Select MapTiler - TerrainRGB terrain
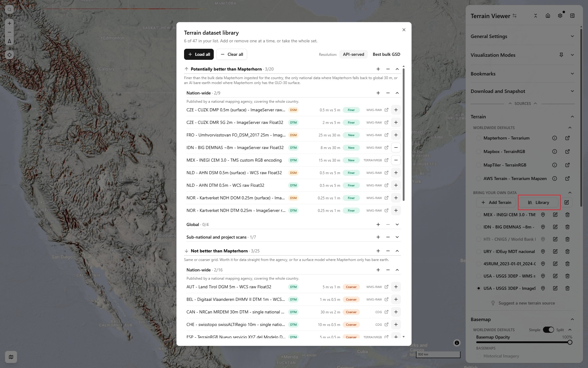588x368 pixels. pos(479,165)
